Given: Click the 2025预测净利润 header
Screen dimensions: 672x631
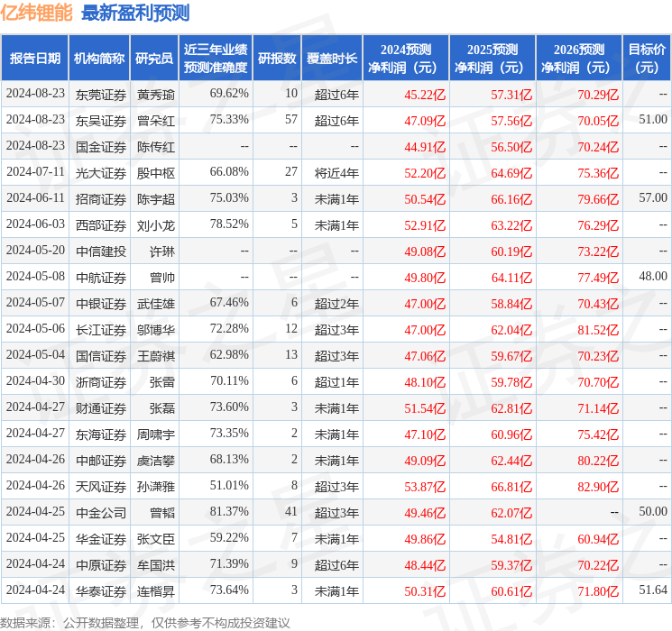Looking at the screenshot, I should [x=492, y=59].
